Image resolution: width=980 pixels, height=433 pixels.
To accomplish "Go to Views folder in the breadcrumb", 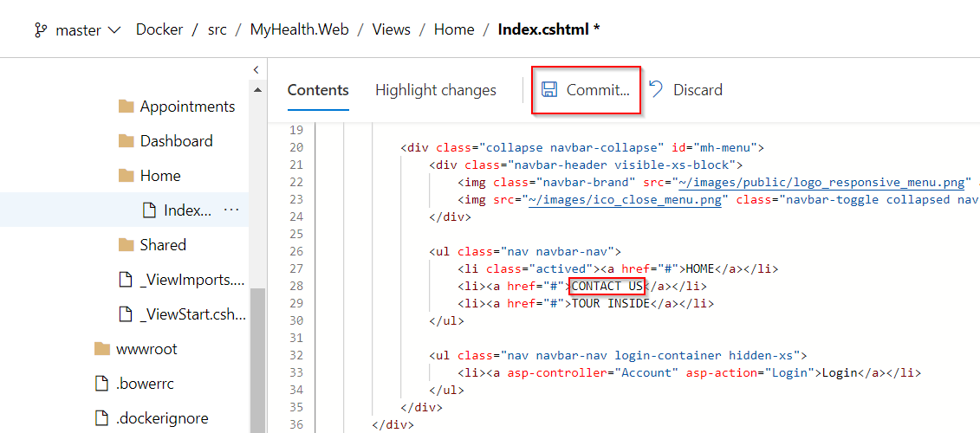I will (x=392, y=29).
